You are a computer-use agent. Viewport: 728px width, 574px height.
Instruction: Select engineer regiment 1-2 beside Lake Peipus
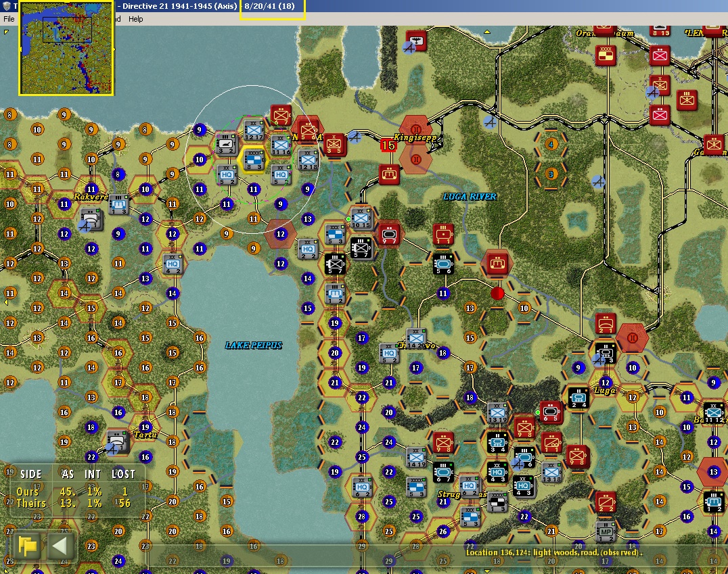(335, 293)
